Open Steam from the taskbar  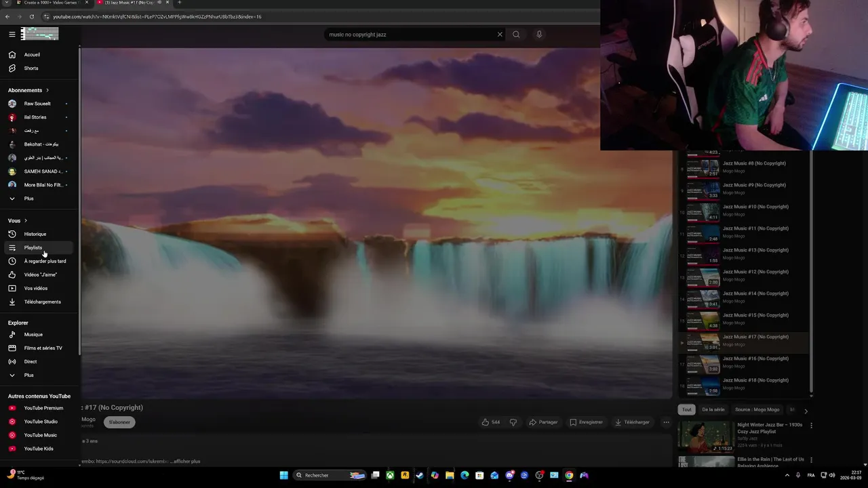[x=420, y=475]
